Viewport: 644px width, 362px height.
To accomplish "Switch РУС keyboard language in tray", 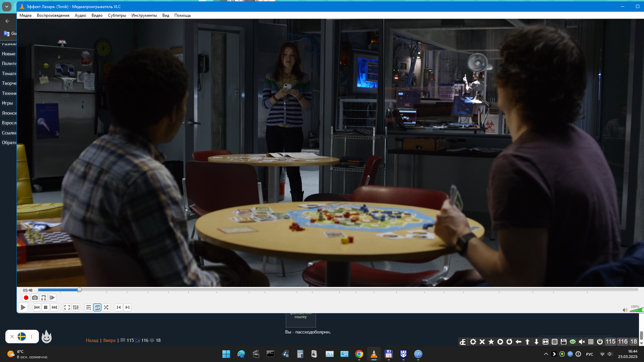I will (x=589, y=354).
